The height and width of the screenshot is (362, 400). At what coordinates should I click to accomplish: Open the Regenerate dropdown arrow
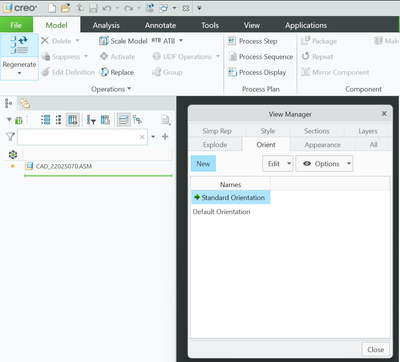coord(19,73)
